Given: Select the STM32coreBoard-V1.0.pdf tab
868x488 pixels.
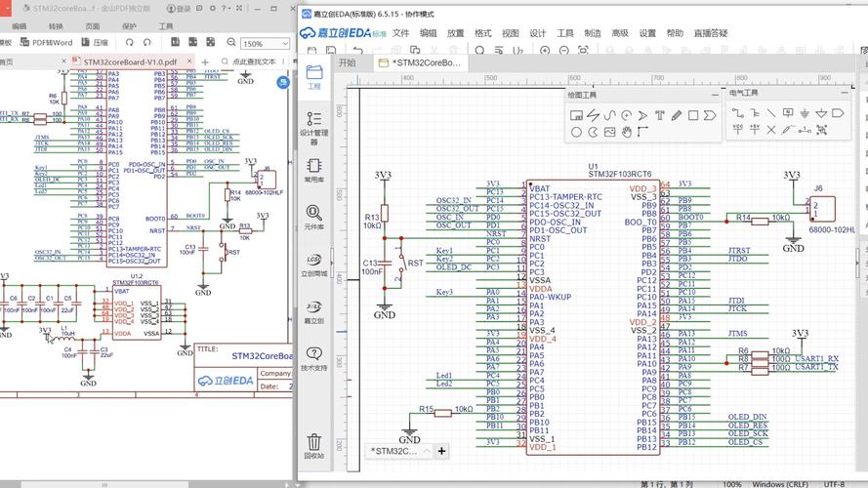Looking at the screenshot, I should pyautogui.click(x=131, y=61).
